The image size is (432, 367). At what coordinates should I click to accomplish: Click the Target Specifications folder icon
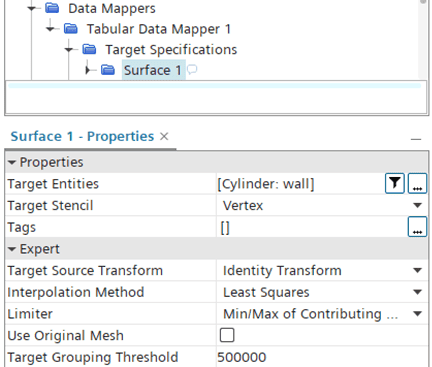pyautogui.click(x=89, y=49)
